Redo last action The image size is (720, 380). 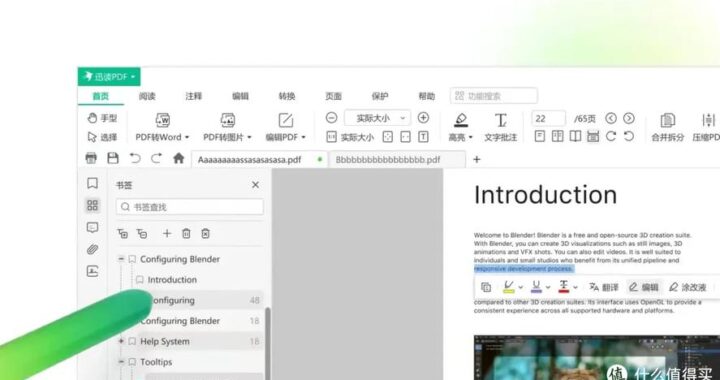(157, 158)
